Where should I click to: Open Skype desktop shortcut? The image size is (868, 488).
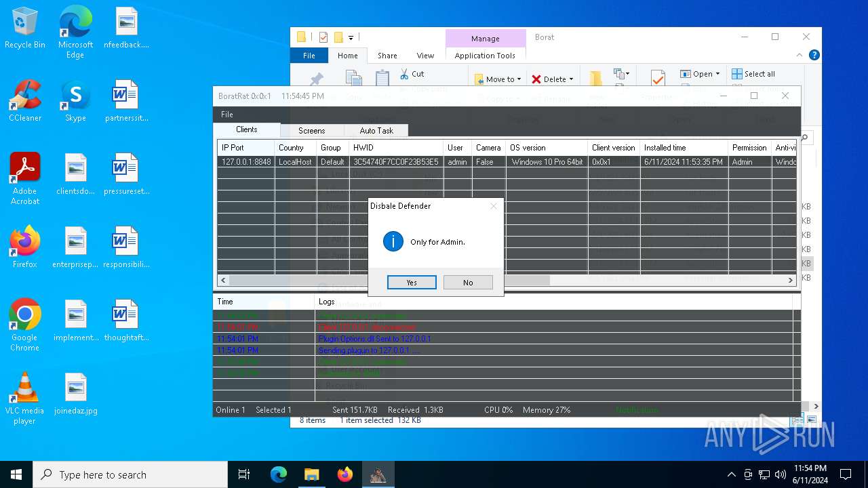pos(75,102)
